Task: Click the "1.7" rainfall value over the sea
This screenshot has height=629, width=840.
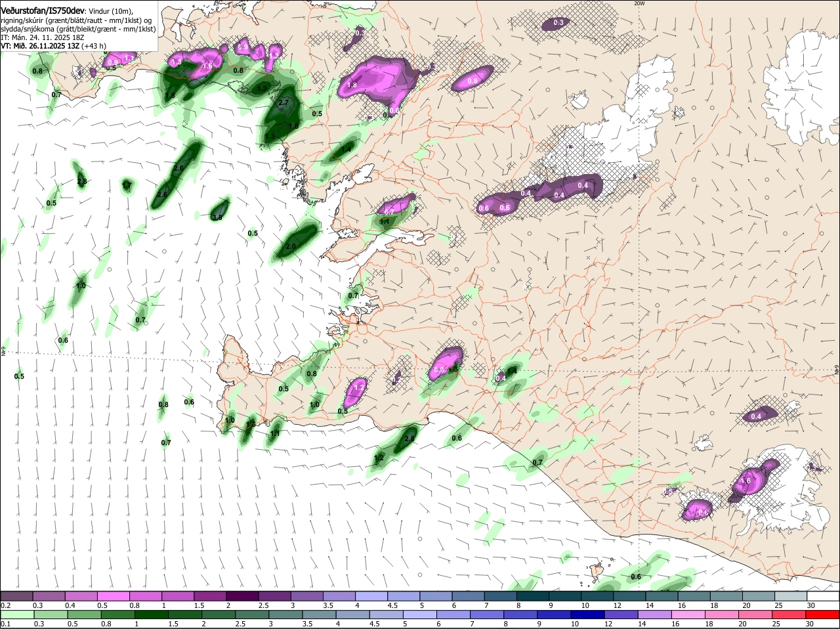Action: click(127, 186)
